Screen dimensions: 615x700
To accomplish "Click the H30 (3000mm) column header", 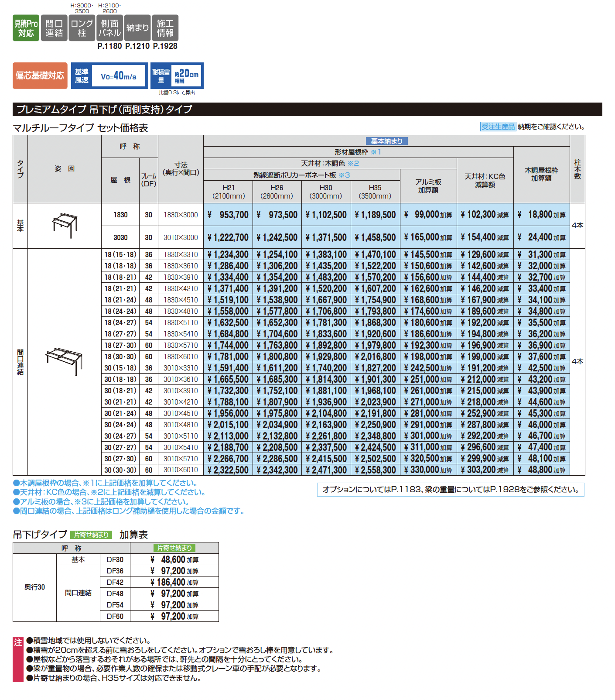I will coord(326,192).
